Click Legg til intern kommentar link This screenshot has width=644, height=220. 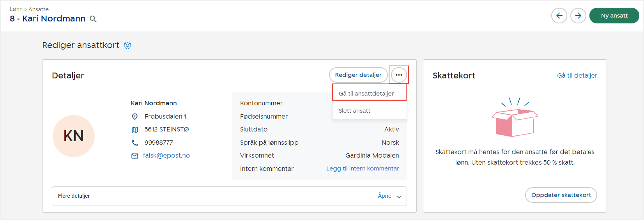click(363, 169)
